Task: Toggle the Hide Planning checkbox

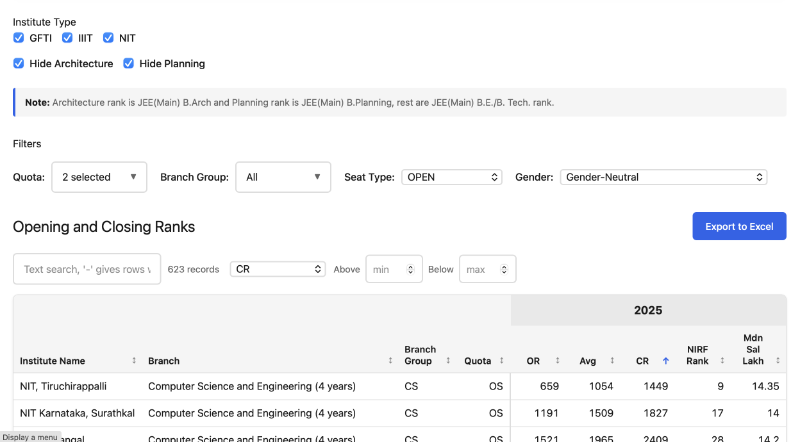Action: [129, 64]
